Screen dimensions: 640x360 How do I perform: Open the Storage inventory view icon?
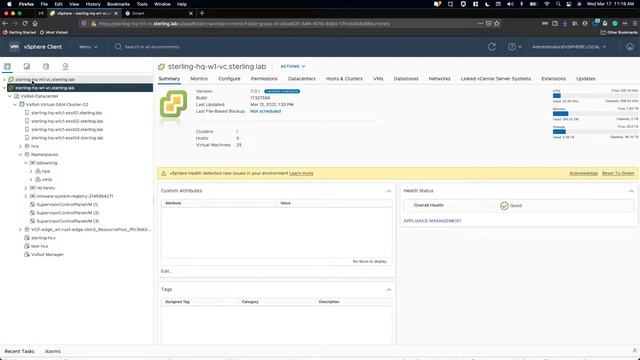point(46,67)
